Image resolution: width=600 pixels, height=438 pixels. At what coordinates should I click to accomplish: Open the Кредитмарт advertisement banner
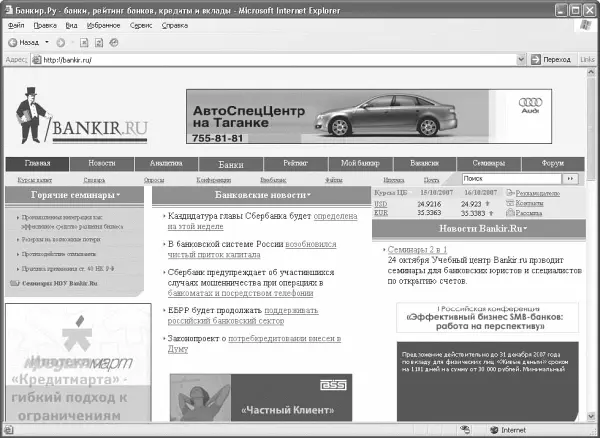78,362
